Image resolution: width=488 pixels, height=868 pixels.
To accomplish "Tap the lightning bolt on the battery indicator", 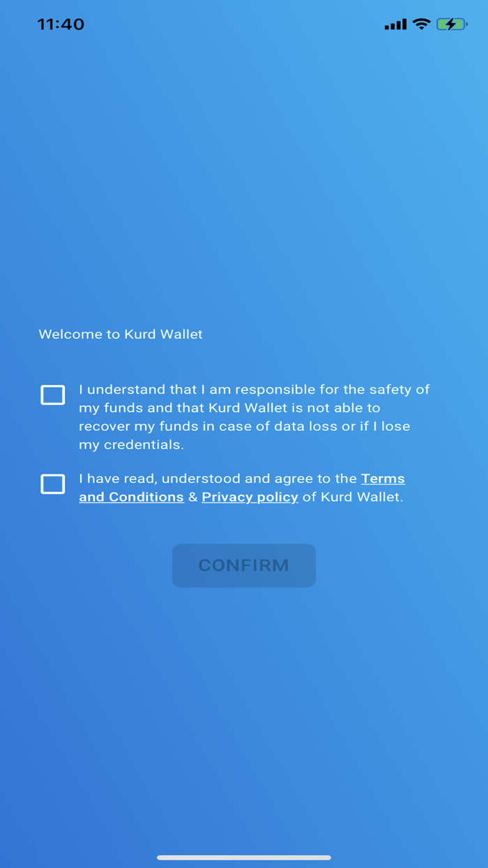I will tap(450, 23).
